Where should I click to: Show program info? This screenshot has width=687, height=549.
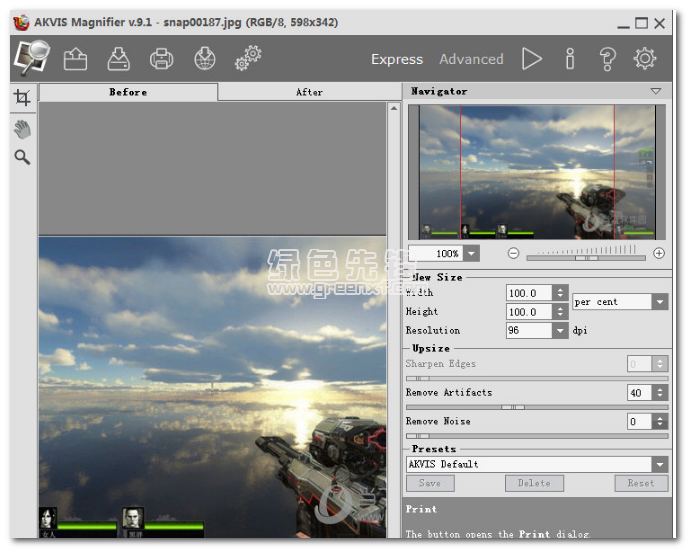[x=570, y=59]
